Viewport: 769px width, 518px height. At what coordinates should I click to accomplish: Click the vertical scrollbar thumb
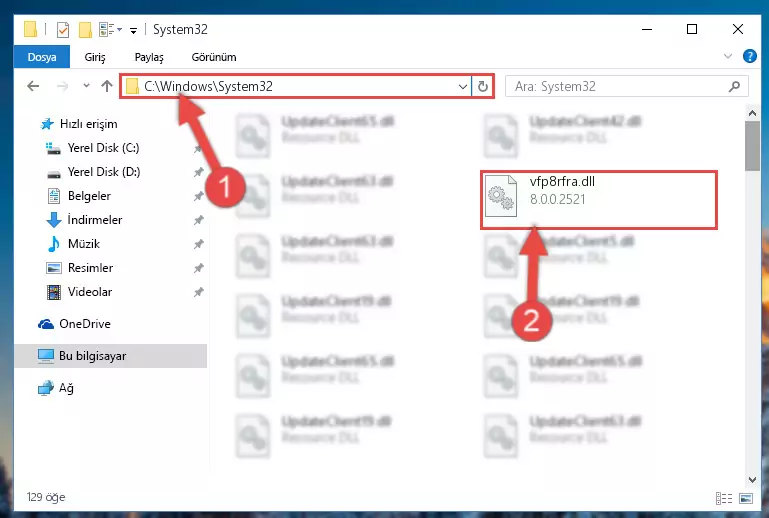point(752,146)
